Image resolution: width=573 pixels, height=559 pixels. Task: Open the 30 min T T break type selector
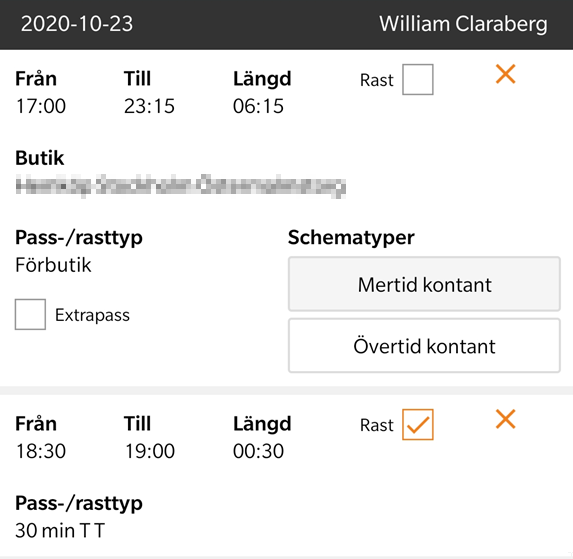coord(60,531)
